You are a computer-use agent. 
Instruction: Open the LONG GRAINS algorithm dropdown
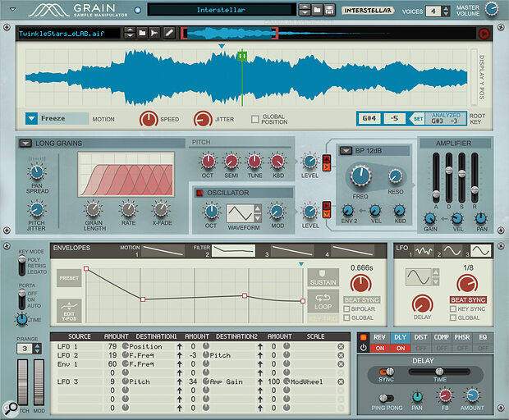[25, 143]
